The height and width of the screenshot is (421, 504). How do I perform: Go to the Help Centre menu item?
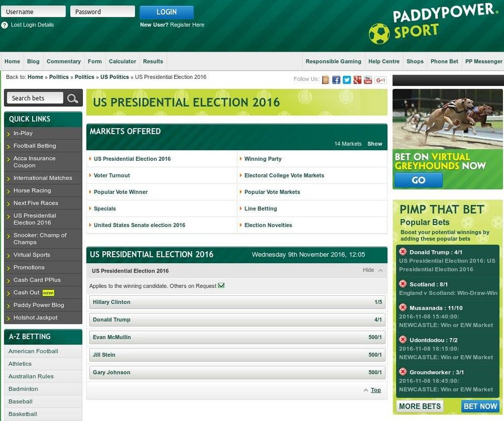coord(384,61)
